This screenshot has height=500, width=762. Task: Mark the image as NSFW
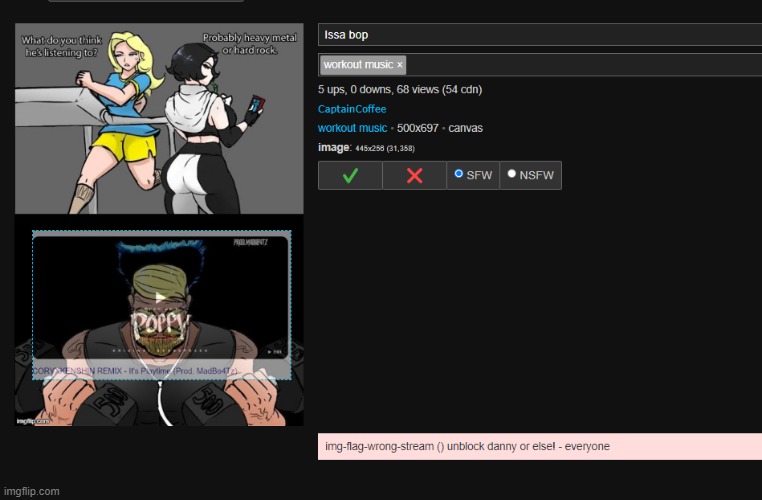pos(512,174)
